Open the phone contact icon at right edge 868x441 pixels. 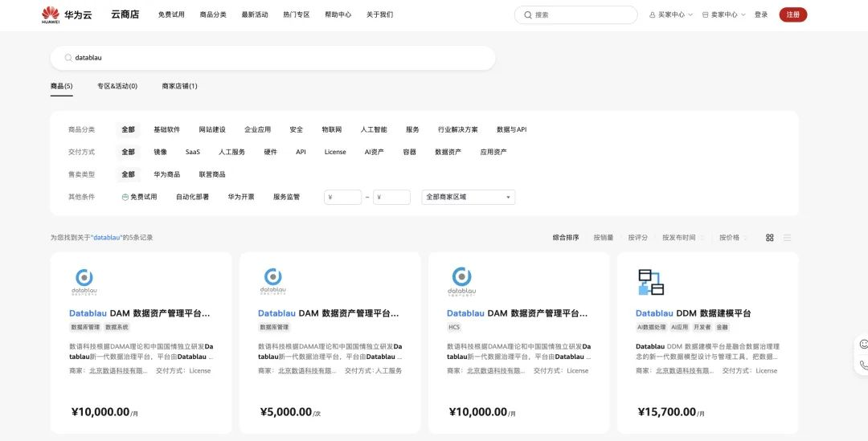pyautogui.click(x=863, y=365)
